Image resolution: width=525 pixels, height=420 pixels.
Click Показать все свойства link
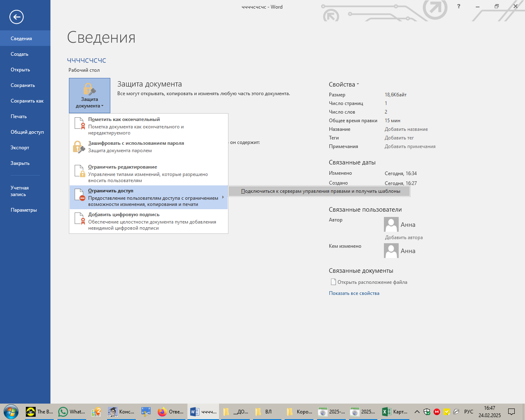[x=354, y=293]
